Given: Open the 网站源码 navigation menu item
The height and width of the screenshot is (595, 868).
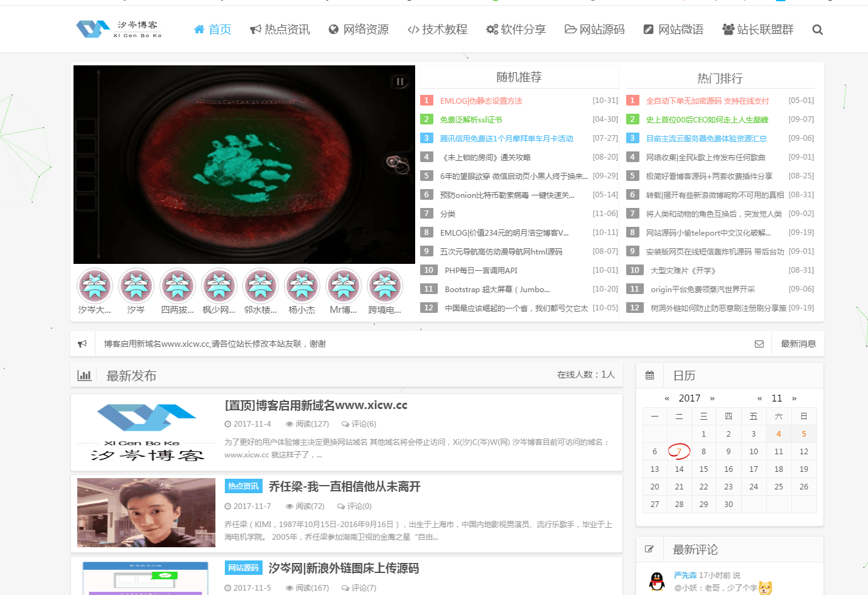Looking at the screenshot, I should click(x=595, y=30).
